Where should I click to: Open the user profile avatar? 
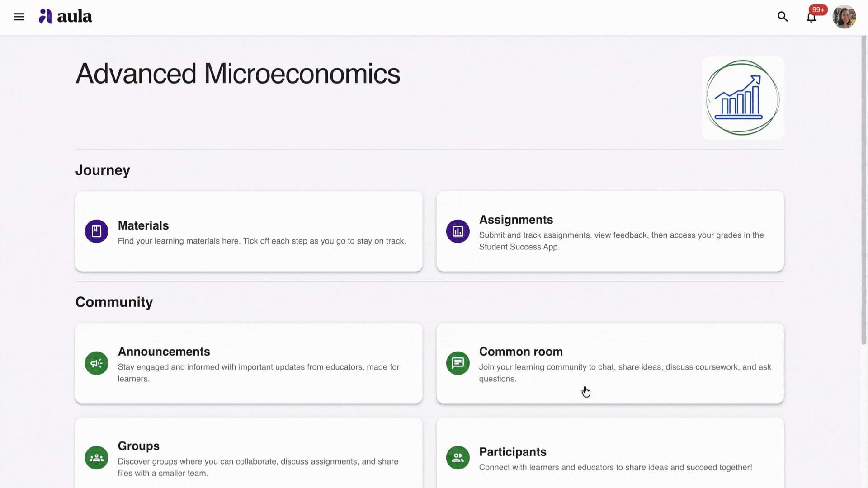point(844,17)
